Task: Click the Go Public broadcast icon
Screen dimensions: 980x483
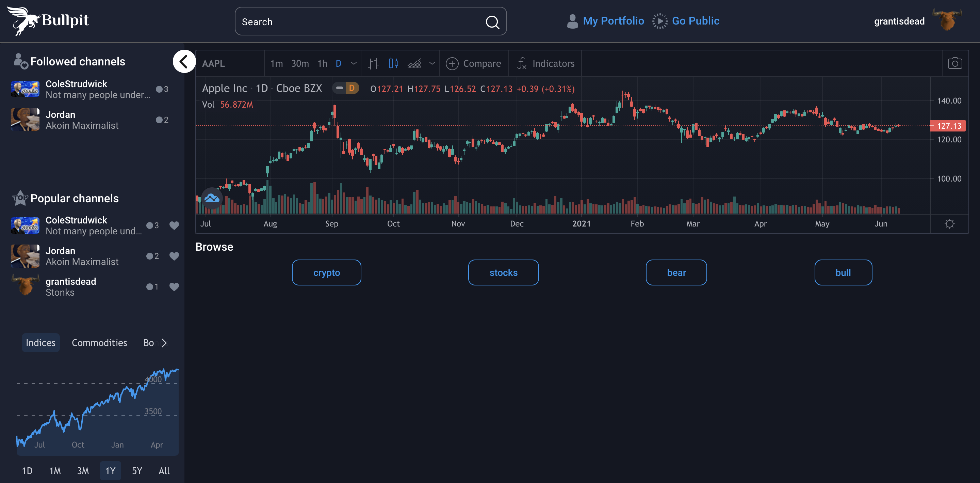Action: point(660,21)
